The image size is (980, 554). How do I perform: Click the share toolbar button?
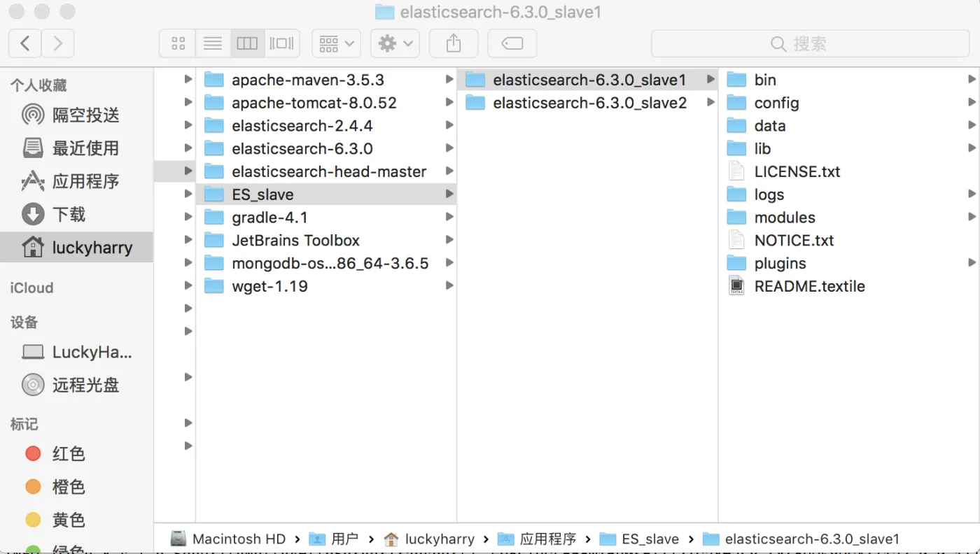(x=454, y=43)
